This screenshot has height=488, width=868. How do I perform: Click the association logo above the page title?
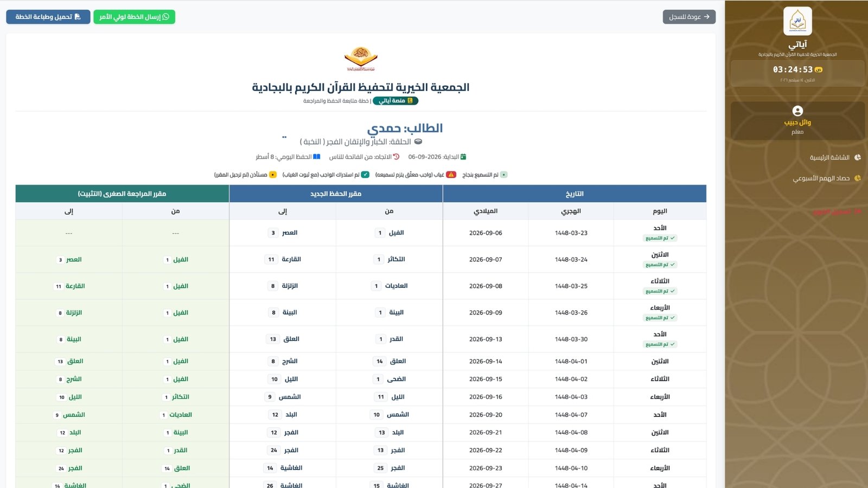[361, 59]
